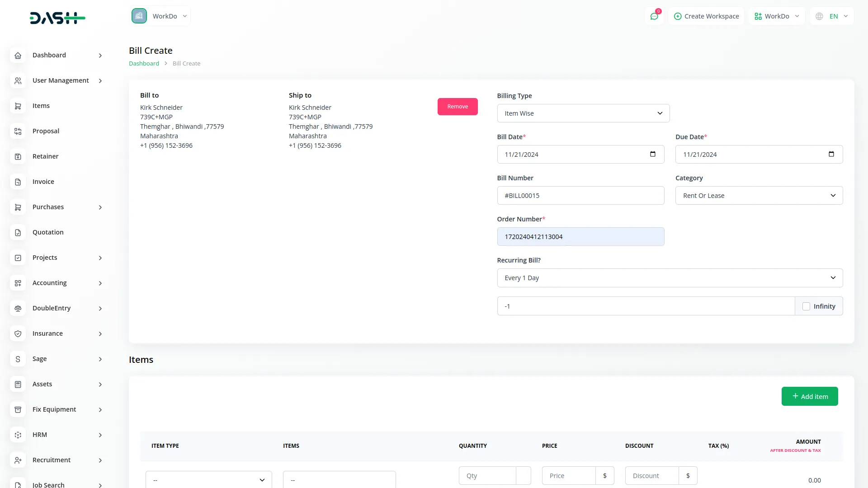Image resolution: width=868 pixels, height=488 pixels.
Task: Click the DoubleEntry balance scale icon
Action: pos(18,309)
